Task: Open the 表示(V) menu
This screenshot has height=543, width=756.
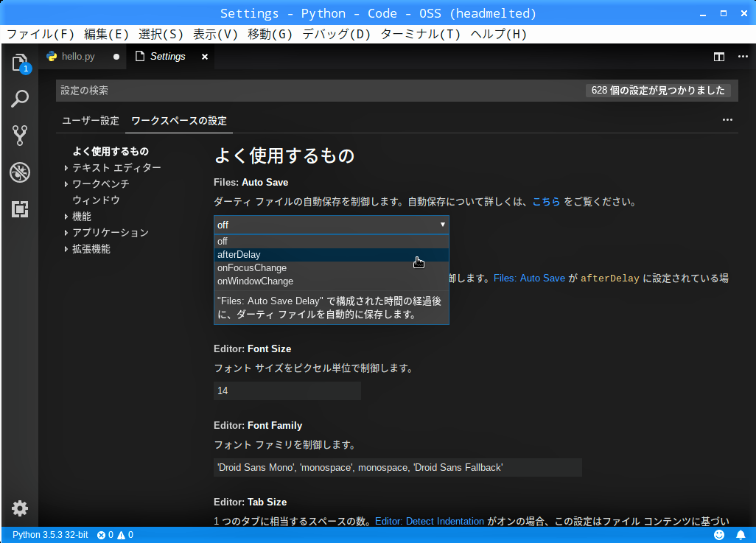Action: [215, 34]
